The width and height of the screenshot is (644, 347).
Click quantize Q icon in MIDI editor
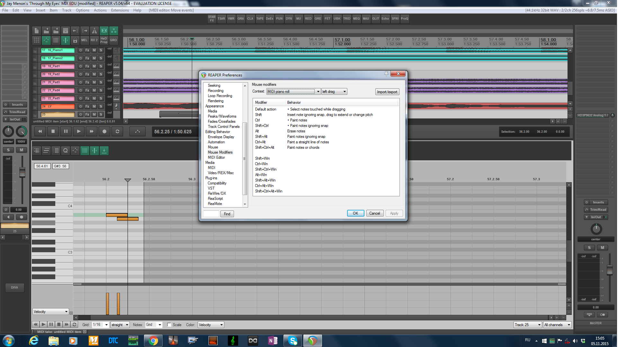(66, 150)
